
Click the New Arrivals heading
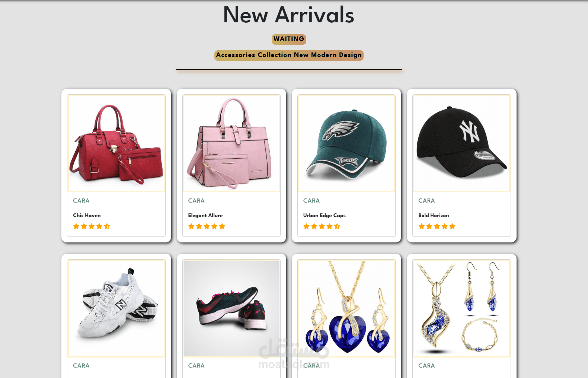[289, 15]
